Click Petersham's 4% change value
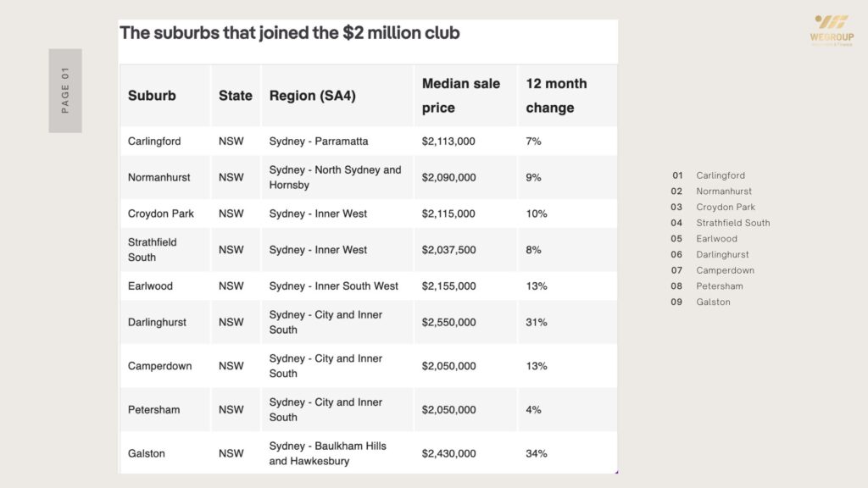The height and width of the screenshot is (488, 868). [533, 410]
